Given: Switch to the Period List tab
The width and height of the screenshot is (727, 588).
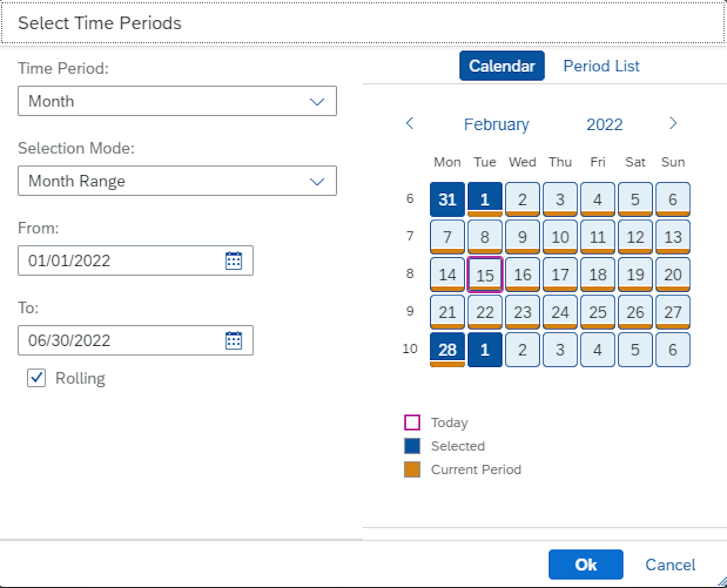Looking at the screenshot, I should (x=601, y=66).
